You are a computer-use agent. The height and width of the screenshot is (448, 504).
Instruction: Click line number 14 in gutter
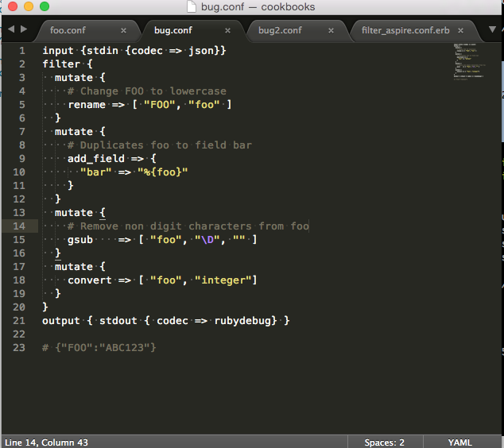click(19, 226)
